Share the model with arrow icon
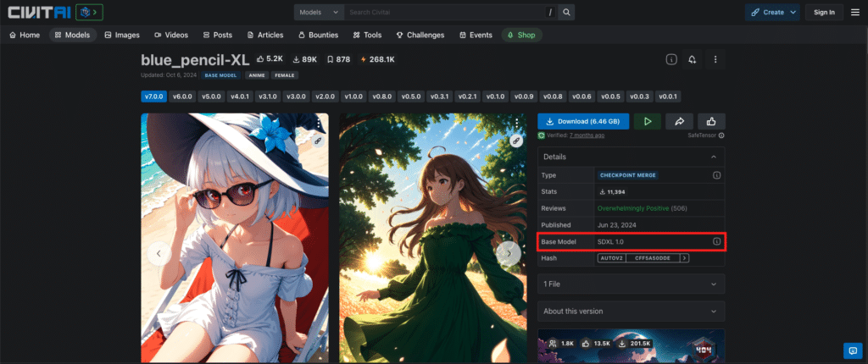The width and height of the screenshot is (868, 364). pos(679,122)
